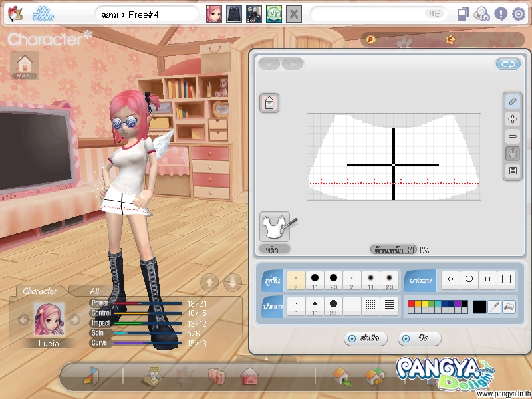This screenshot has width=532, height=399.
Task: Pick the red color swatch
Action: tap(411, 303)
